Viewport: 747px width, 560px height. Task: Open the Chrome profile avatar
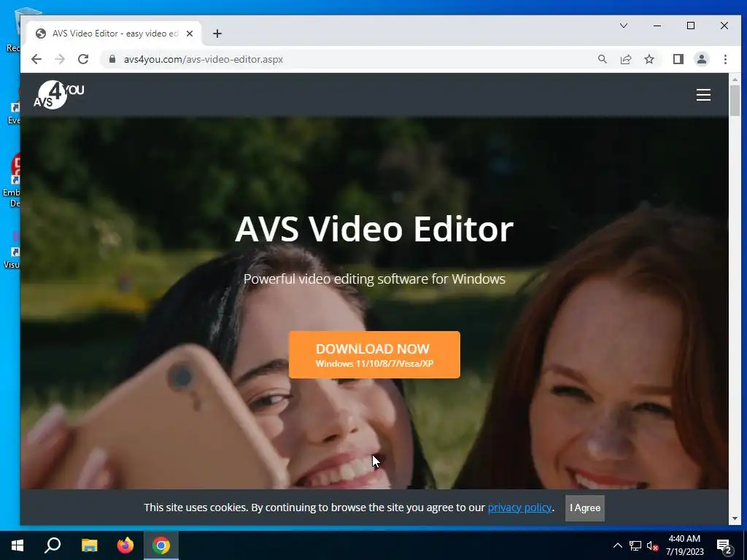701,59
